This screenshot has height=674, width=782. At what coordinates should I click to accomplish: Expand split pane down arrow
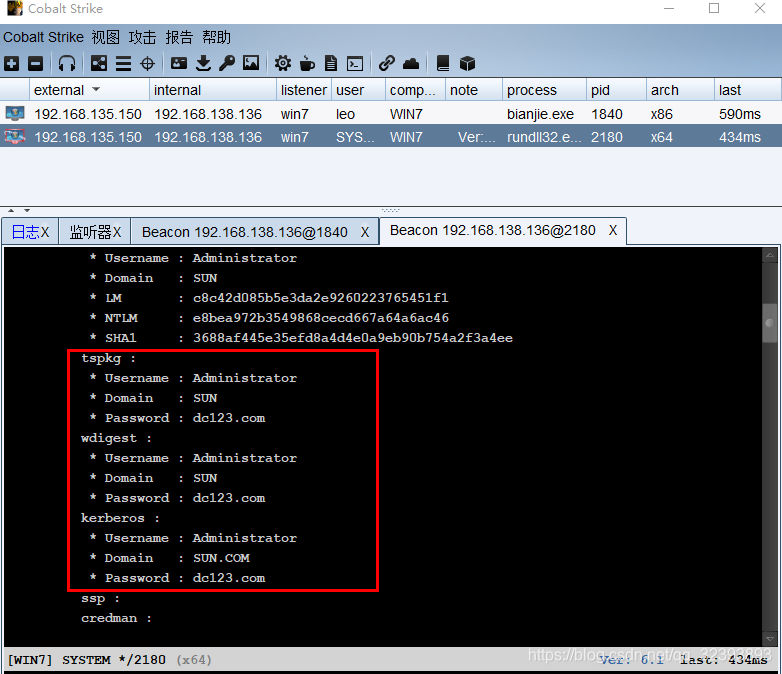pyautogui.click(x=27, y=211)
